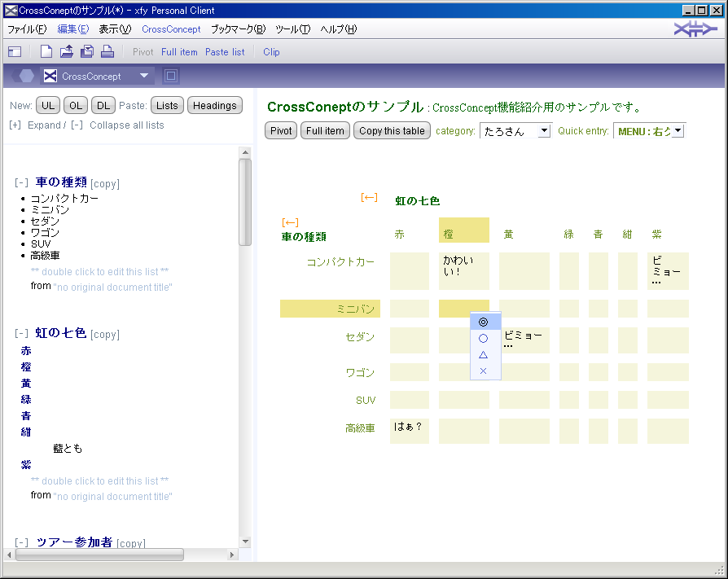This screenshot has height=579, width=728.
Task: Click Paste list in the top toolbar
Action: tap(225, 52)
